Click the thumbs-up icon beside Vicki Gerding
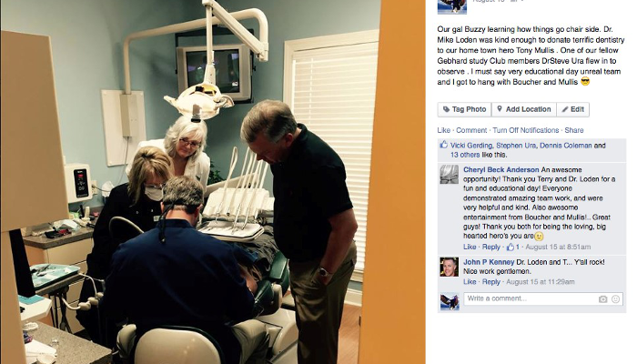The height and width of the screenshot is (364, 637). pos(443,145)
